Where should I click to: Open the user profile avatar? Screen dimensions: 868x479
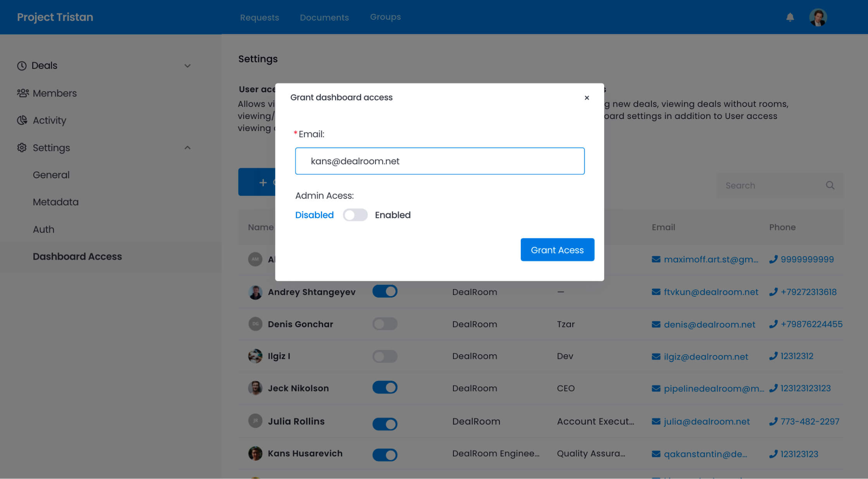click(818, 17)
